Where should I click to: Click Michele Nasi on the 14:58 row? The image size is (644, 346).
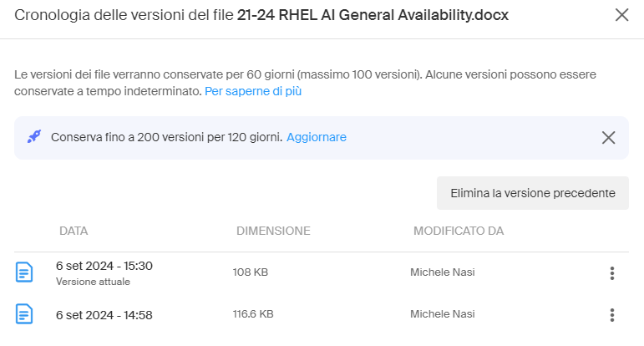click(443, 314)
